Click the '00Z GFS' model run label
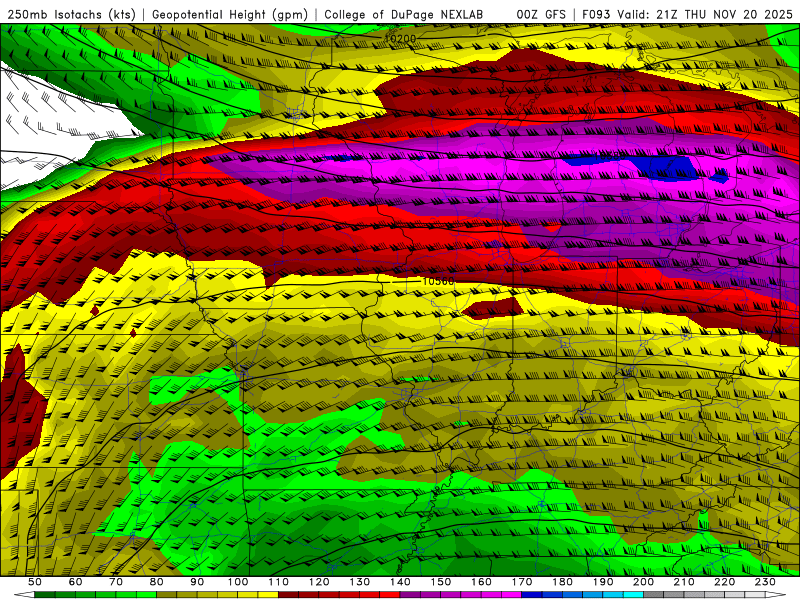Screen dimensions: 800x600 point(541,14)
